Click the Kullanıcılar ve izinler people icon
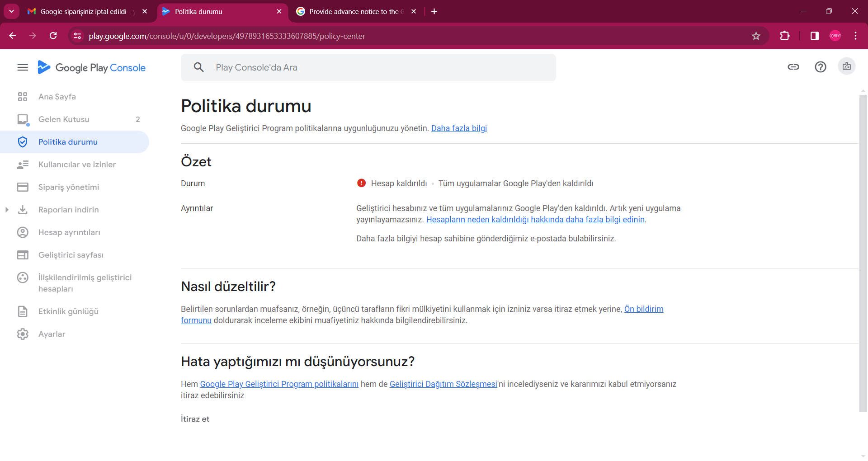The height and width of the screenshot is (461, 868). pos(23,165)
